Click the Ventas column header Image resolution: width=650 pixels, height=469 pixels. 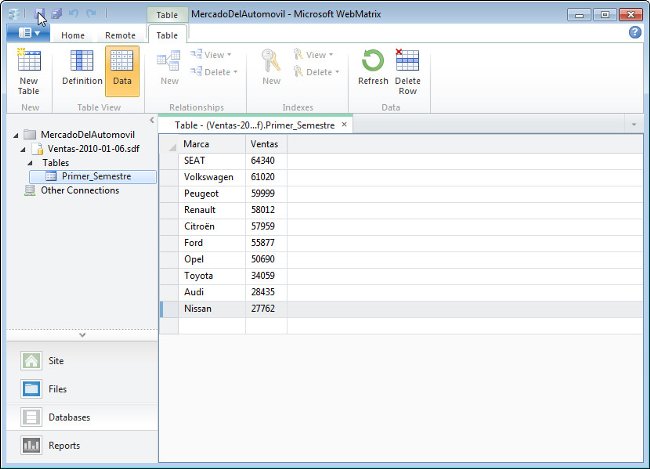pyautogui.click(x=266, y=144)
